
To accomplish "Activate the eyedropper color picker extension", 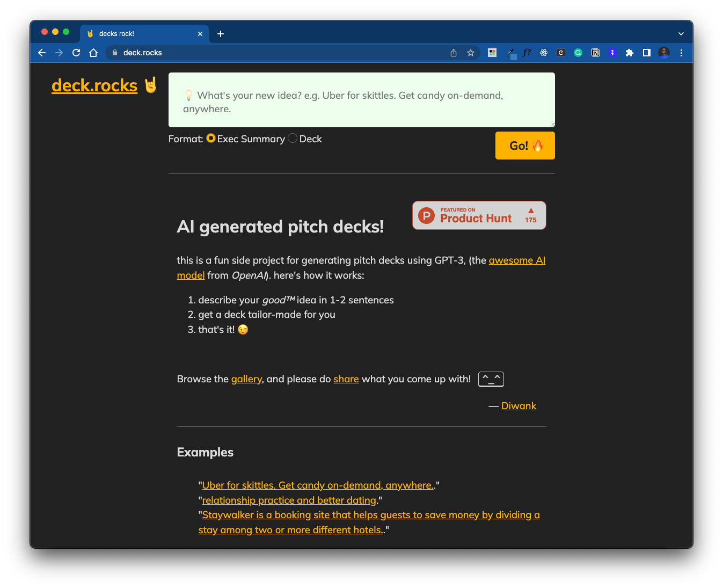I will 510,53.
